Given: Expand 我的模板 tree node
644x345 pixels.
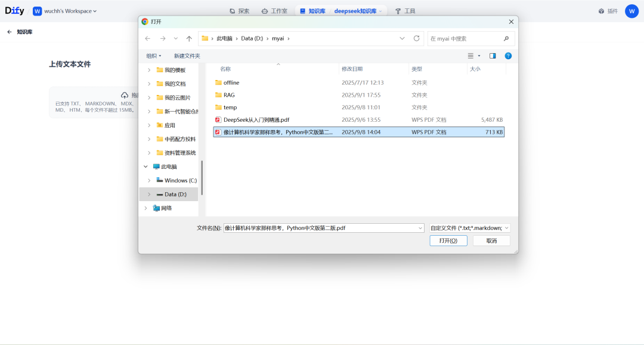Looking at the screenshot, I should click(x=149, y=70).
